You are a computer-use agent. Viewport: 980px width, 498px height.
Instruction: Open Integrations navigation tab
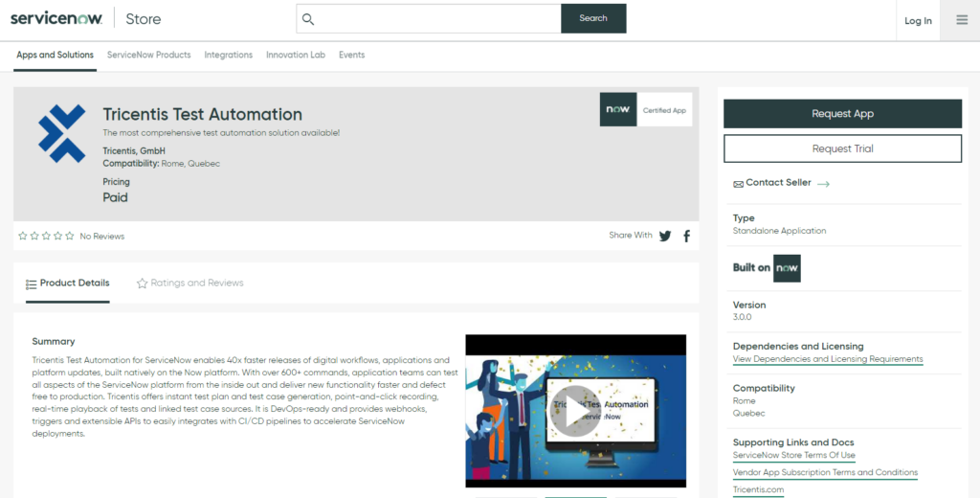click(x=228, y=55)
